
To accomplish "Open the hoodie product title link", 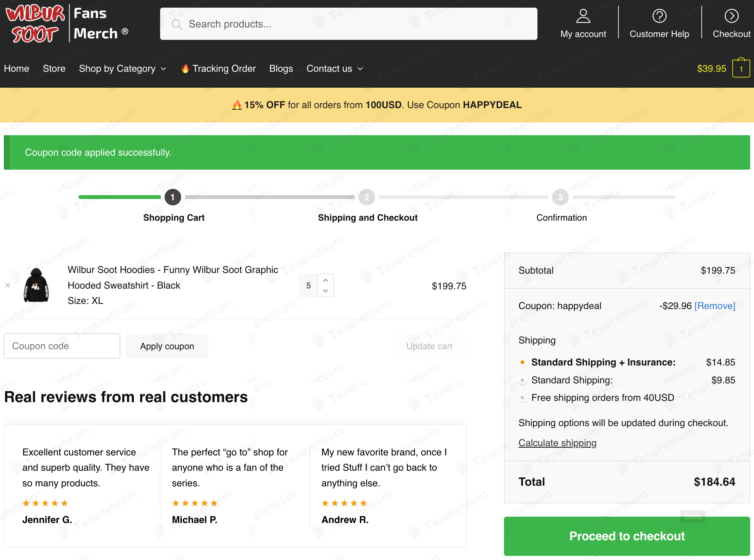I will coord(173,277).
